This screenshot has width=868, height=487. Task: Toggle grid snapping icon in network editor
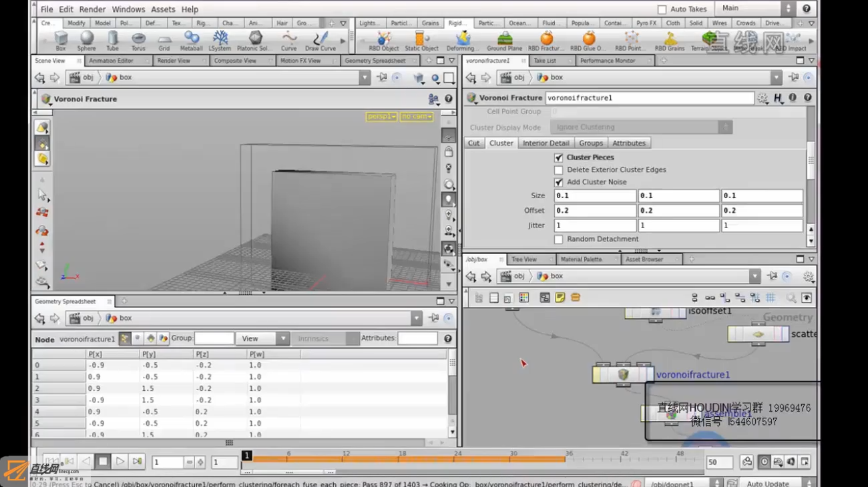click(771, 298)
